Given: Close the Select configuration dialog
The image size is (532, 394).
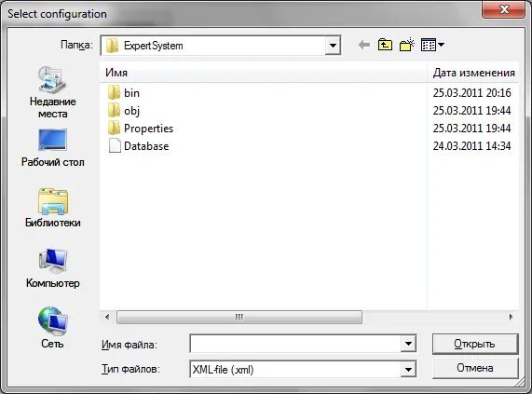Looking at the screenshot, I should (503, 9).
